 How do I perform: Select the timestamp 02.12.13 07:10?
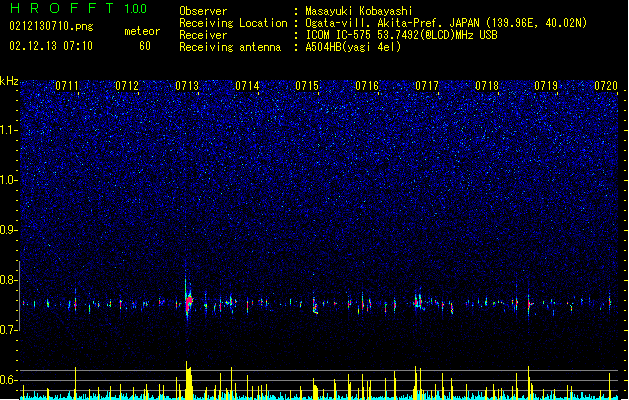point(51,46)
